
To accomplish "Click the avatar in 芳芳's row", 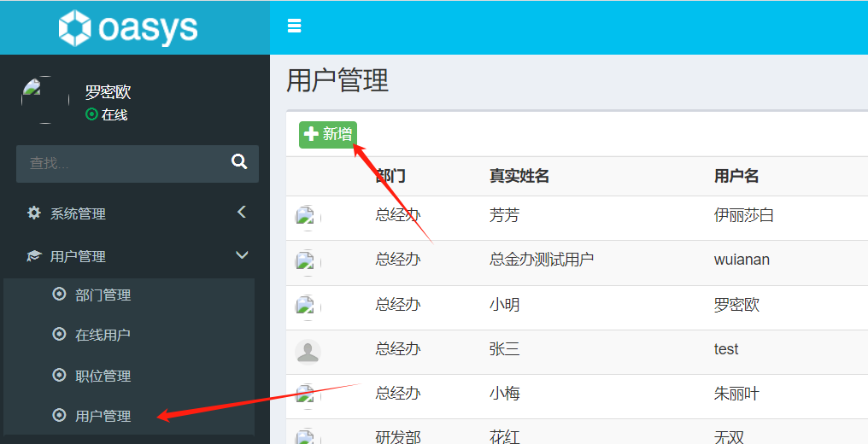I will point(308,217).
